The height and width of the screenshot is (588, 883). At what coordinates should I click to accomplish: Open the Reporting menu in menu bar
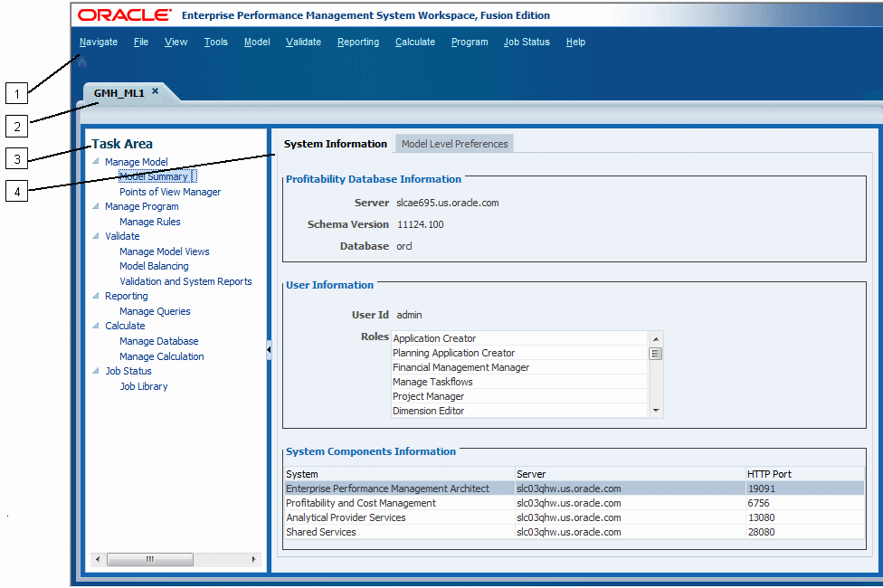(358, 43)
